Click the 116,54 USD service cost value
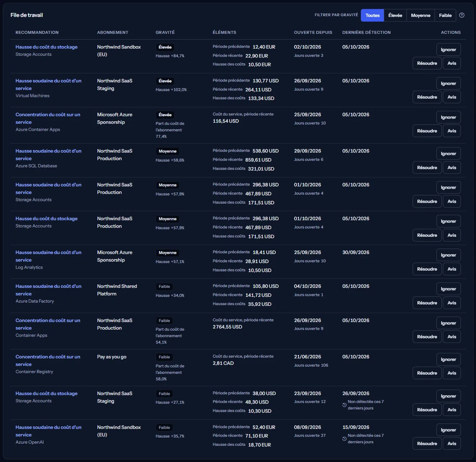The width and height of the screenshot is (476, 462). pos(226,121)
